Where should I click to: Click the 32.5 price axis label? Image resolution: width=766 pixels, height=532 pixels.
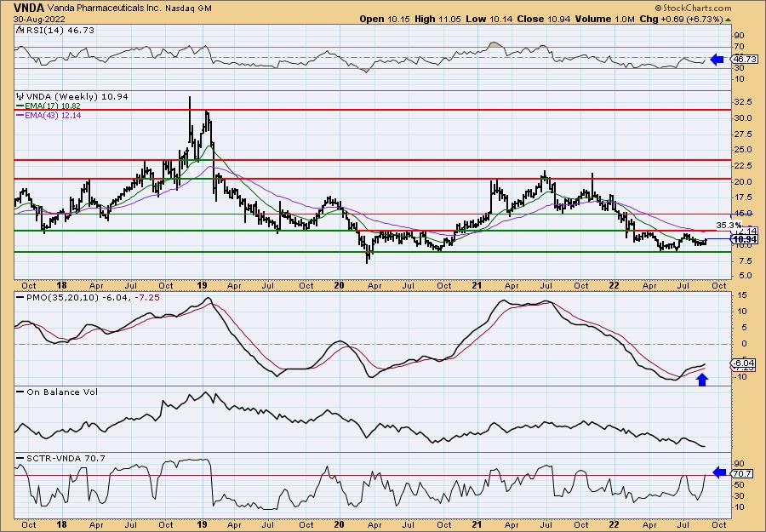click(x=742, y=102)
